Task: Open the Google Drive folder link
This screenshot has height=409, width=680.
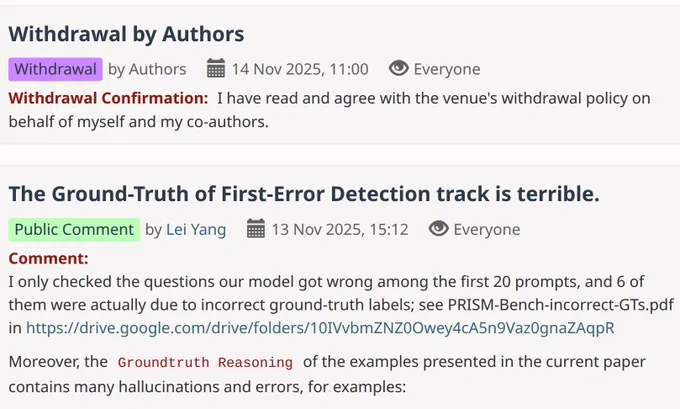Action: [x=320, y=328]
